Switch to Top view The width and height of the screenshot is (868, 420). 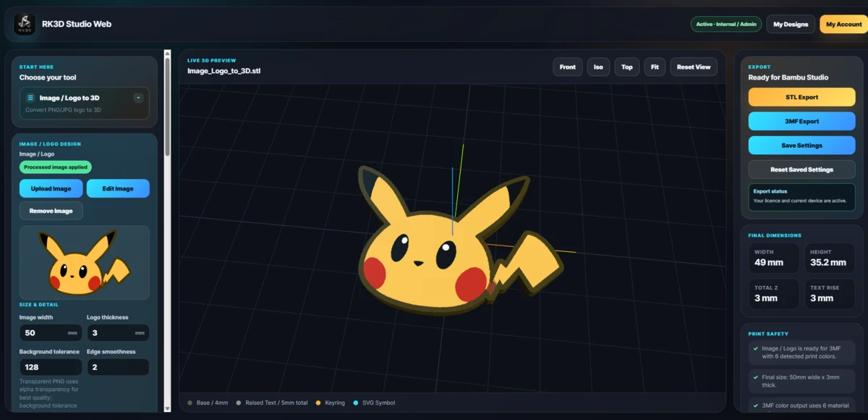(627, 67)
